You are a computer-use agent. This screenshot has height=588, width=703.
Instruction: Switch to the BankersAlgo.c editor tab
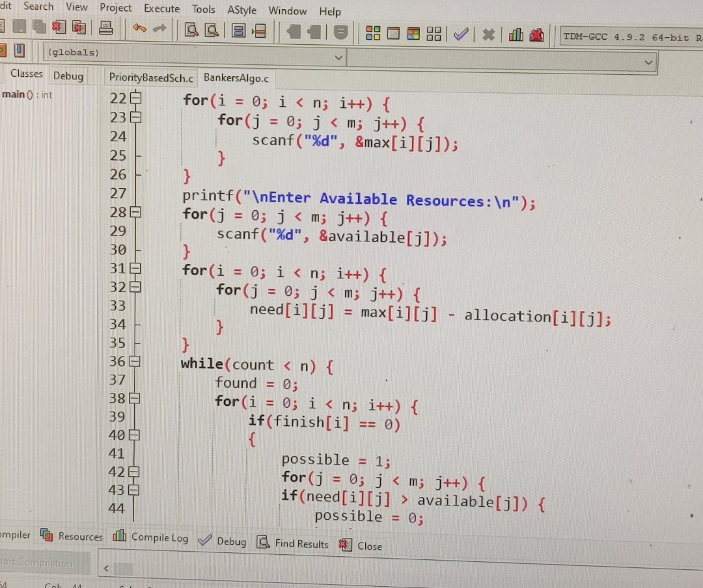[236, 77]
